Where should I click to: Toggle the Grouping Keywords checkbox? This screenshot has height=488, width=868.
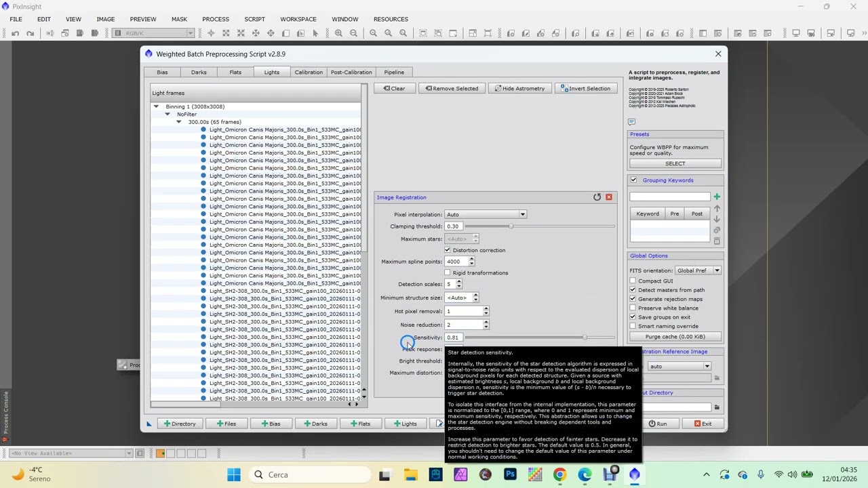coord(633,180)
